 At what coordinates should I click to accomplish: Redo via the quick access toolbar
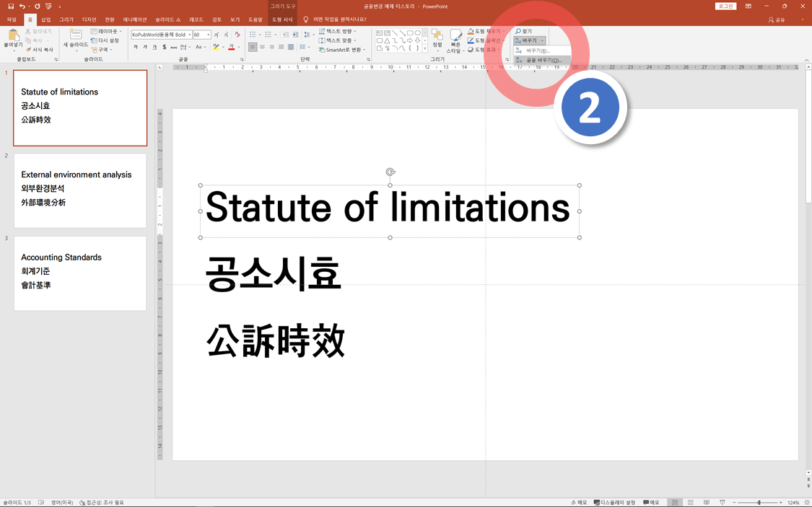click(x=38, y=6)
